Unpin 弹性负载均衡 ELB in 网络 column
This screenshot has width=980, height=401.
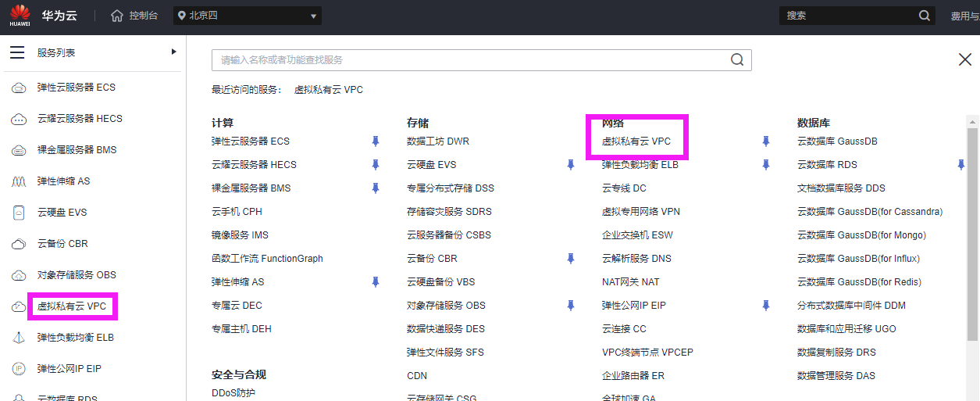click(766, 165)
